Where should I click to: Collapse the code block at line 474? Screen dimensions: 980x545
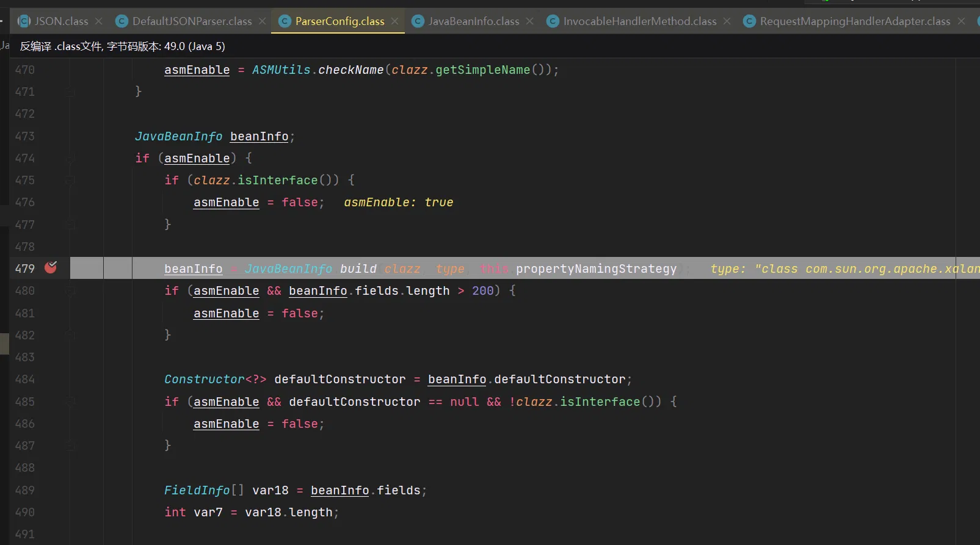70,159
